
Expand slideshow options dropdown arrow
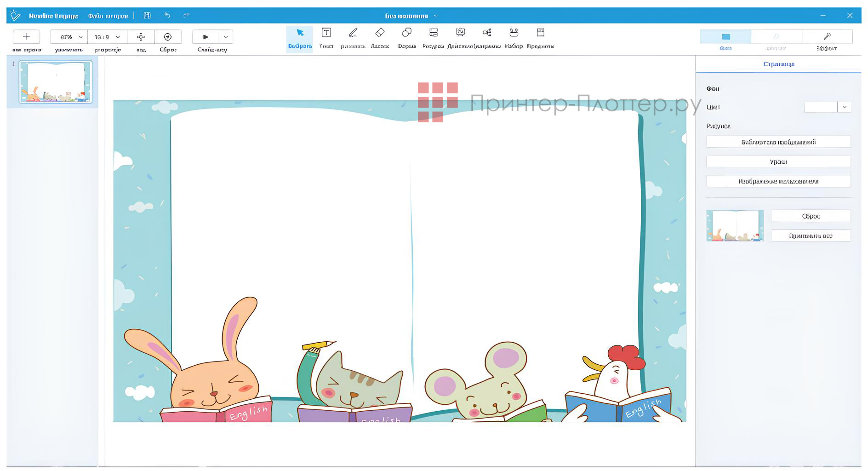(226, 37)
